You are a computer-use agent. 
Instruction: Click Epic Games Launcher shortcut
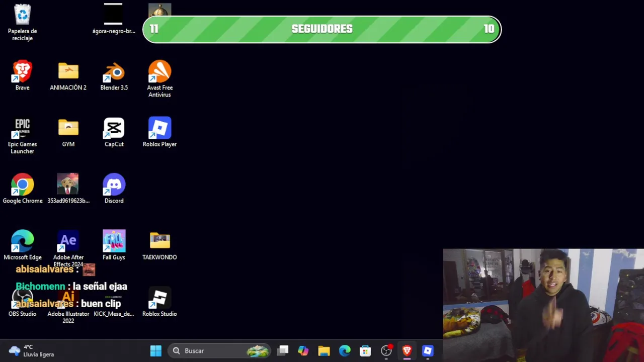[22, 136]
